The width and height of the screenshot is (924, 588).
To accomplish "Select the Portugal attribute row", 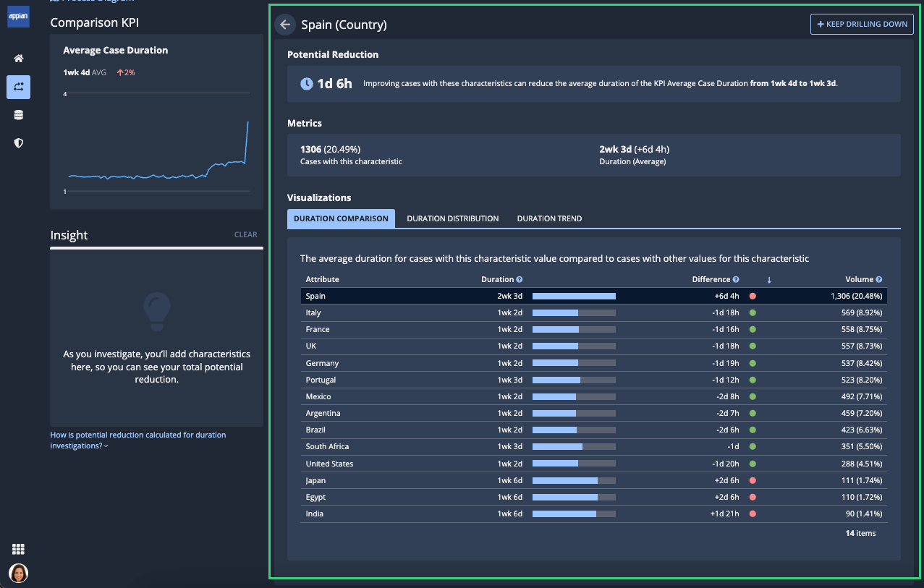I will [x=594, y=380].
